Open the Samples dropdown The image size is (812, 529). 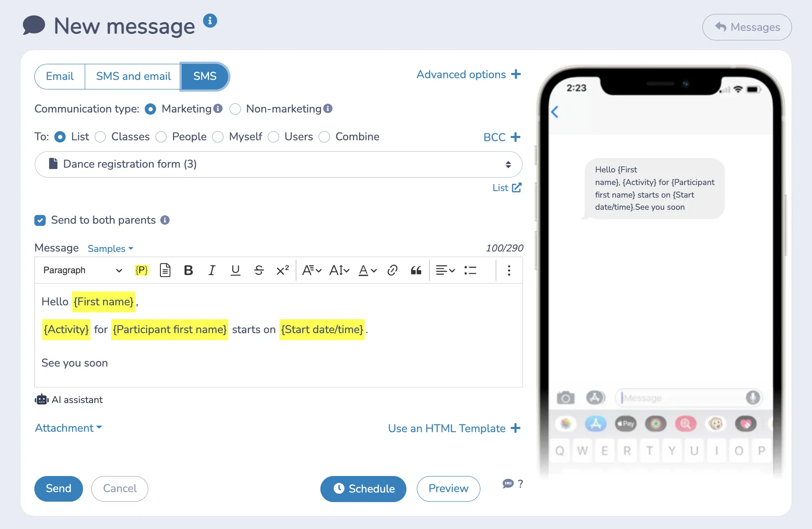click(110, 248)
